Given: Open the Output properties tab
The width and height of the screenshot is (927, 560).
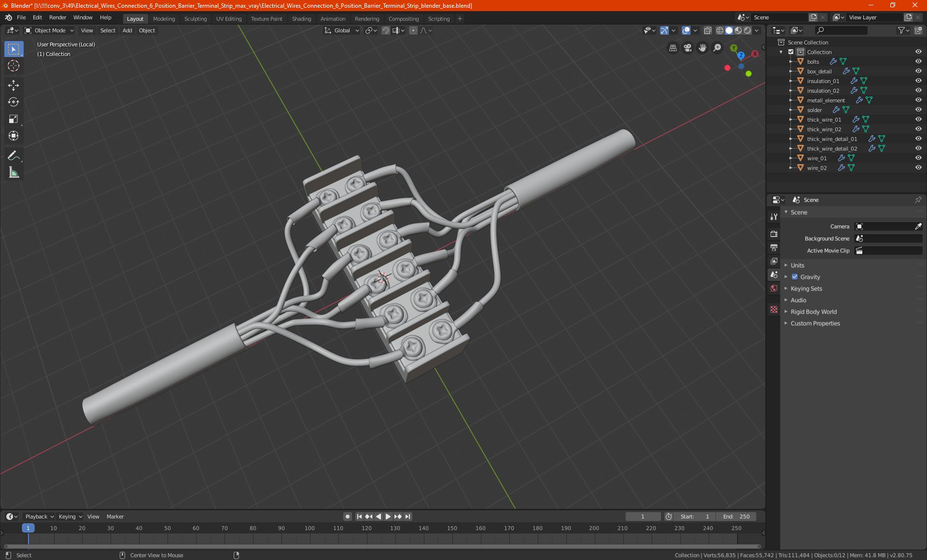Looking at the screenshot, I should tap(774, 247).
